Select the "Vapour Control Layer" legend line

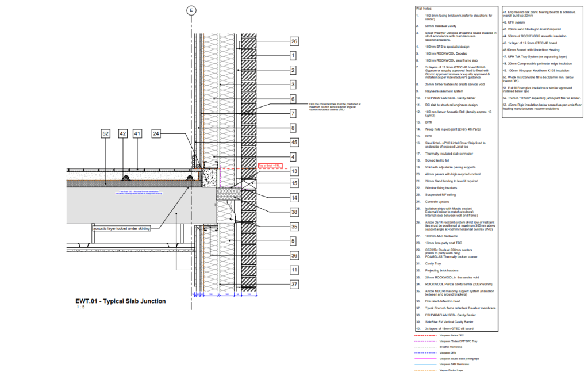click(451, 370)
